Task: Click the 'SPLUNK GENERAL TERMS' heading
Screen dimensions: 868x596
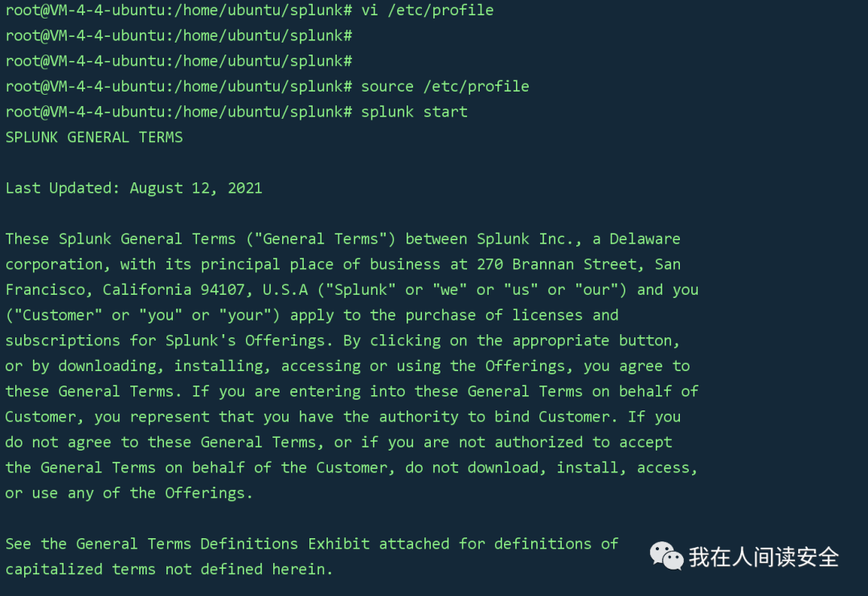Action: [x=94, y=137]
